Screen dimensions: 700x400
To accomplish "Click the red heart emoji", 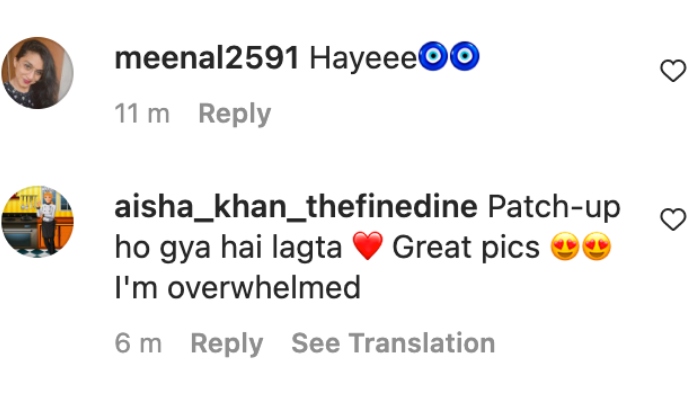I will [368, 246].
